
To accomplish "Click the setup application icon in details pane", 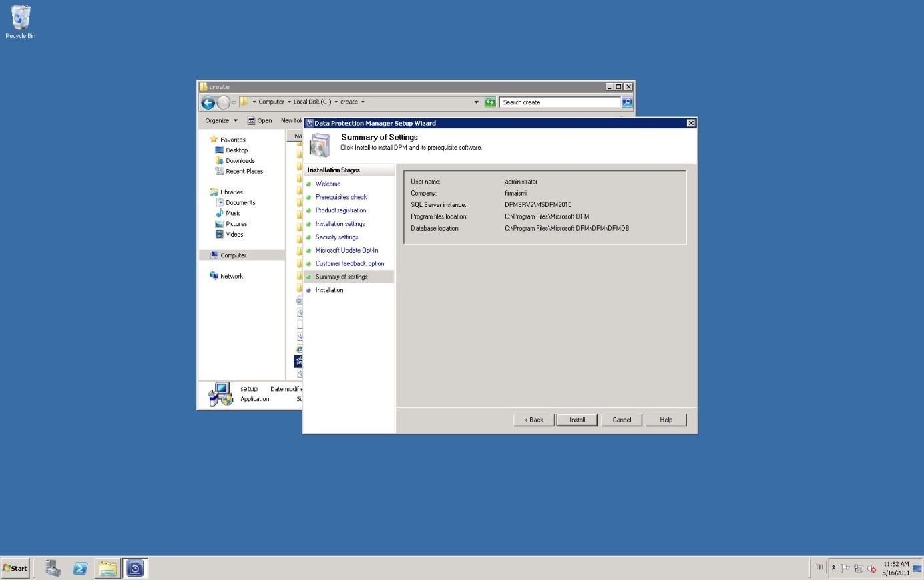I will pyautogui.click(x=221, y=394).
